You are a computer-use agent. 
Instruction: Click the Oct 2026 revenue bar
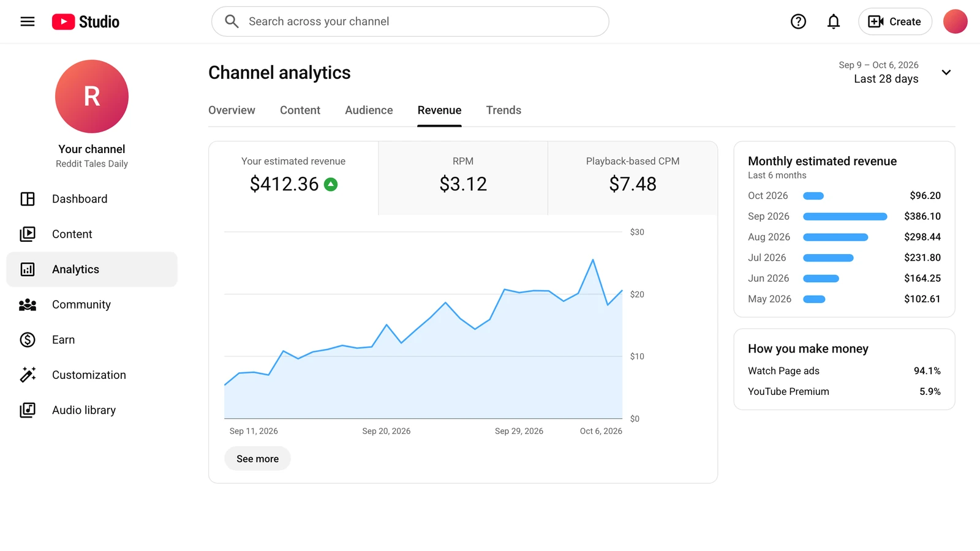click(813, 196)
